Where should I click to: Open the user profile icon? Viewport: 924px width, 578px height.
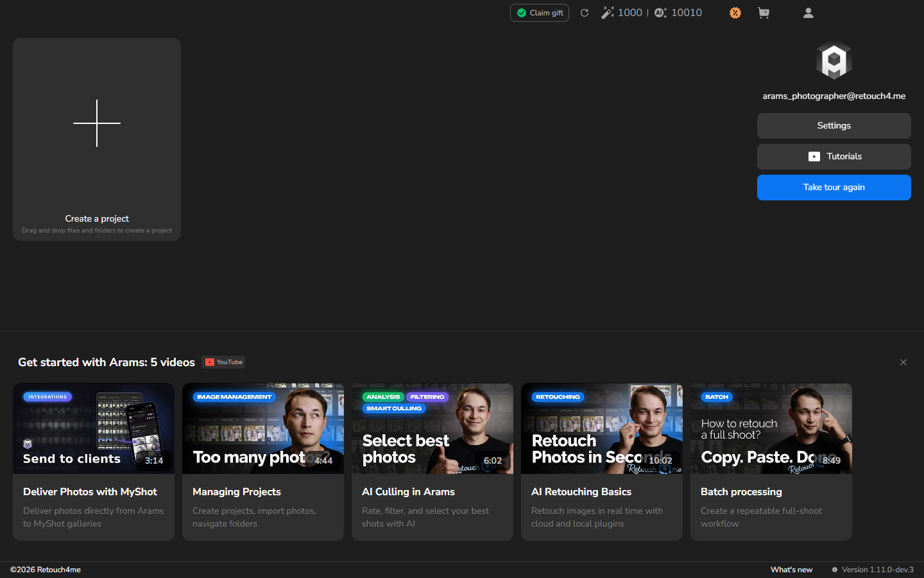point(809,13)
